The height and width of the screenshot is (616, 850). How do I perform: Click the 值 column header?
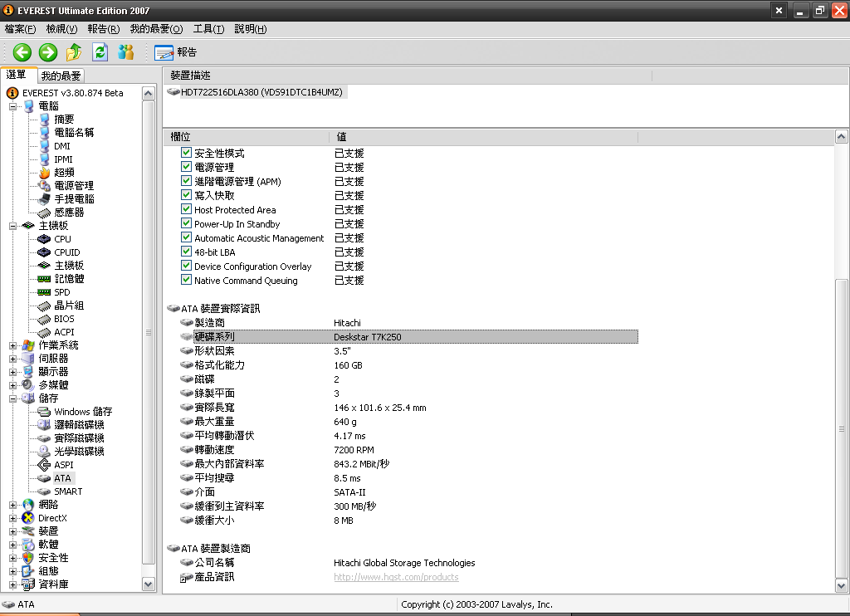[x=484, y=137]
